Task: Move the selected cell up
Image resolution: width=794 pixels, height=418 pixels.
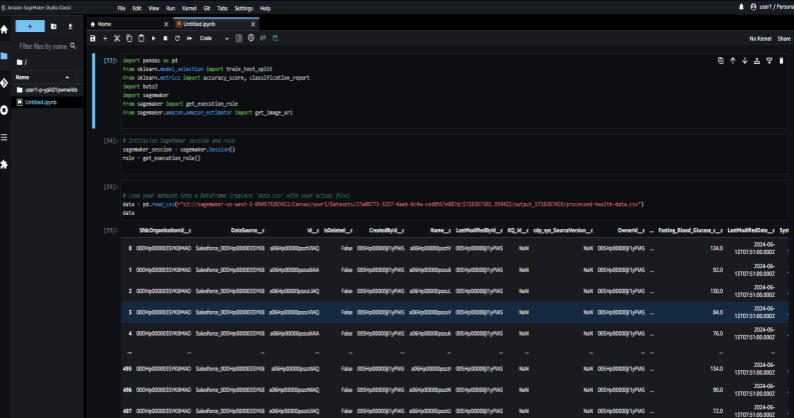Action: [733, 61]
